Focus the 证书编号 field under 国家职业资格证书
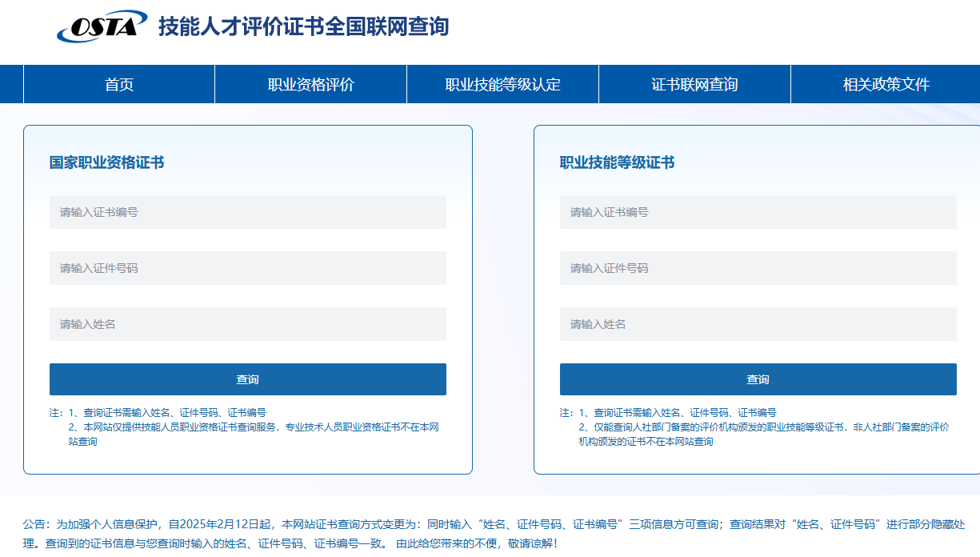The image size is (980, 557). click(x=247, y=212)
